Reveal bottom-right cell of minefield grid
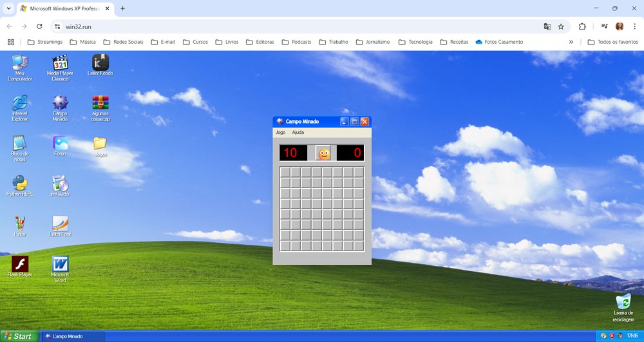This screenshot has height=342, width=644. click(x=359, y=245)
